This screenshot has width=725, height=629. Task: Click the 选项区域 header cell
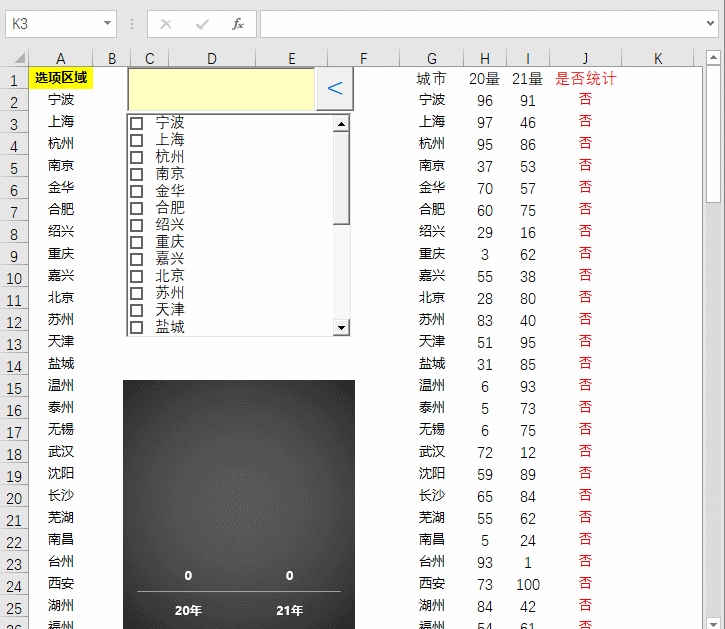tap(61, 78)
